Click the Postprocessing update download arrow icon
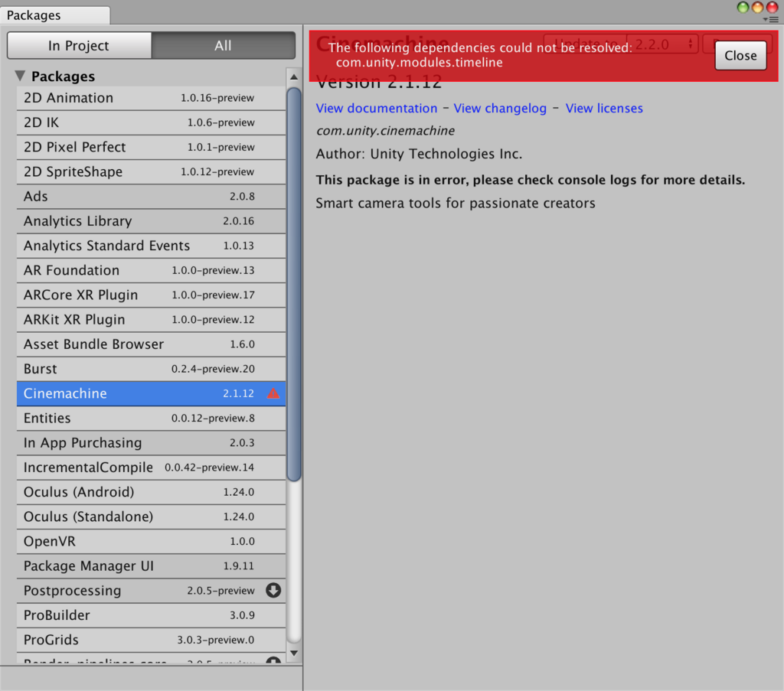This screenshot has width=784, height=691. point(273,590)
